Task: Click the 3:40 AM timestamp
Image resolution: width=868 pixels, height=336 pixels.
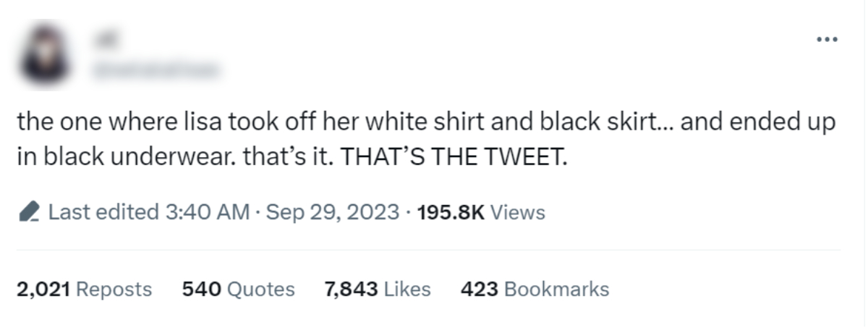Action: [x=207, y=212]
